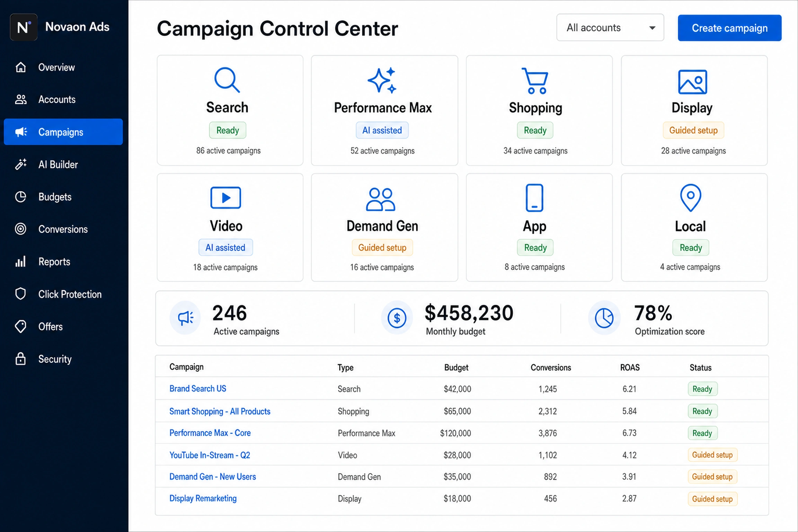Click the Offers tag icon

[21, 326]
